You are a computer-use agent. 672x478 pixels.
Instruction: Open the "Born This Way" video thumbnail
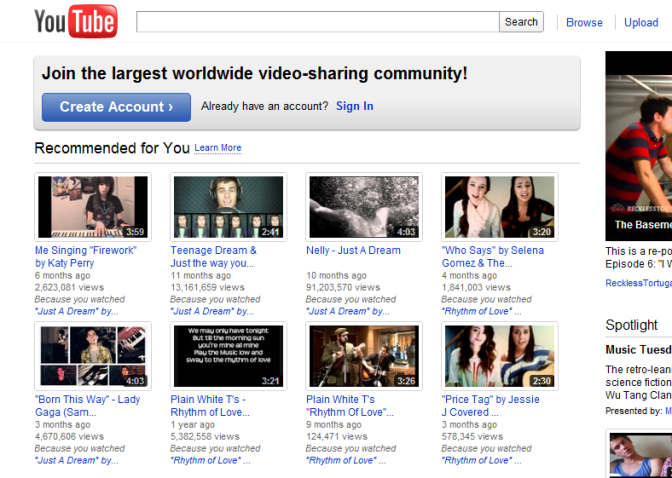(x=92, y=356)
